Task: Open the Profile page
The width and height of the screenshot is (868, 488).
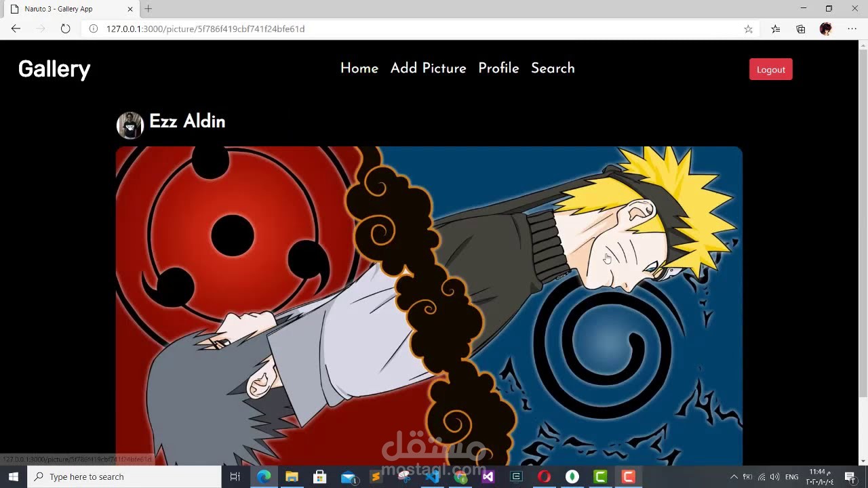Action: coord(498,68)
